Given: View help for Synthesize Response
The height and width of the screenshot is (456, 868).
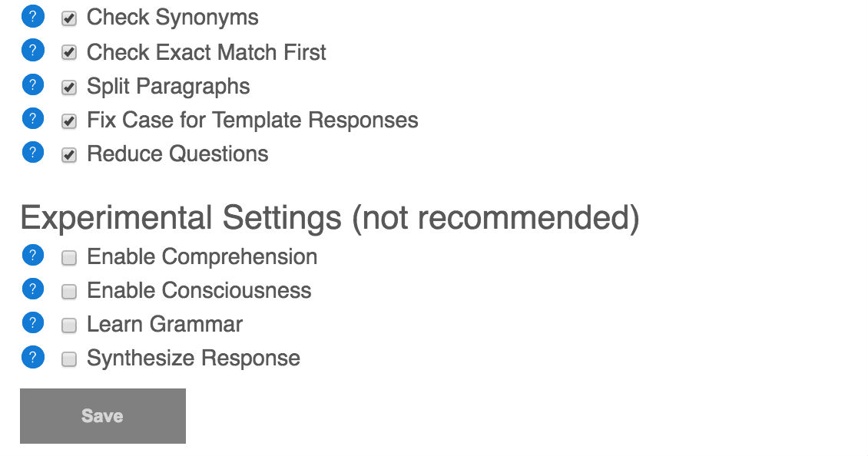Looking at the screenshot, I should point(32,357).
